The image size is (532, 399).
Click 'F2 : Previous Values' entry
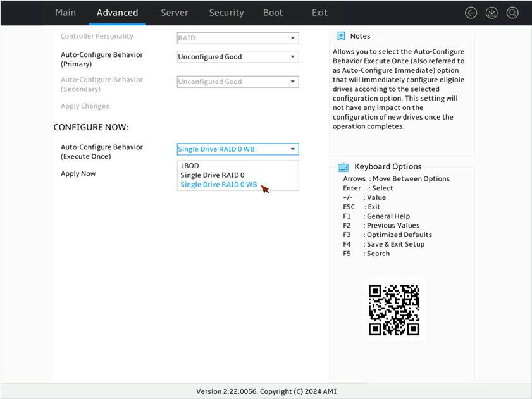(381, 225)
